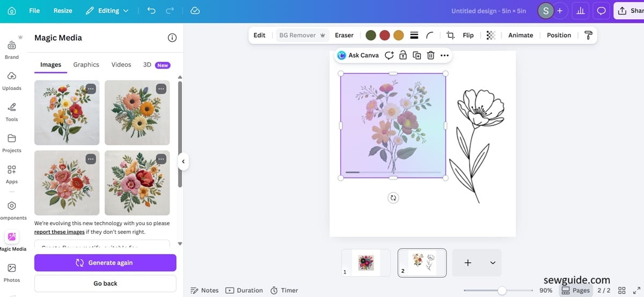Switch to the 3D New tab
Viewport: 644px width, 297px height.
tap(156, 65)
